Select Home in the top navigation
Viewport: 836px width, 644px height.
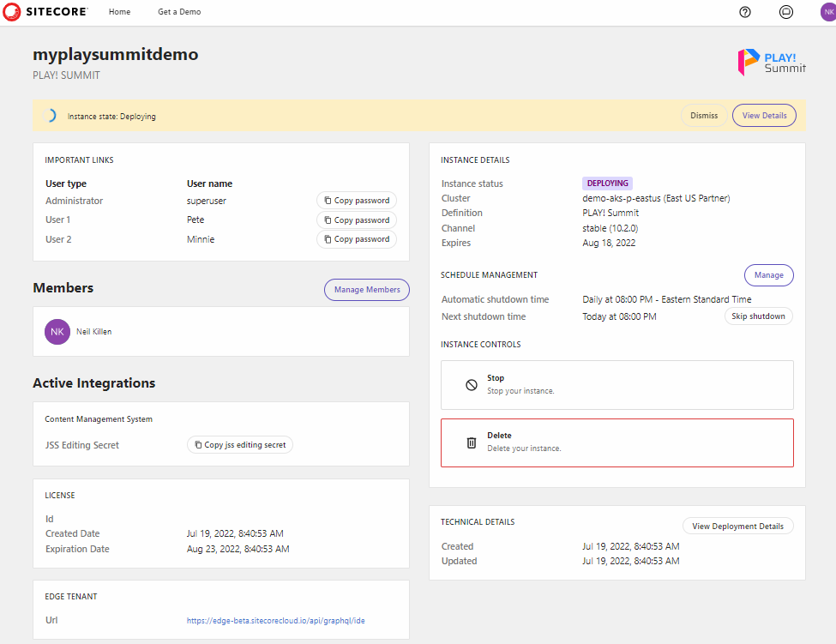coord(119,12)
